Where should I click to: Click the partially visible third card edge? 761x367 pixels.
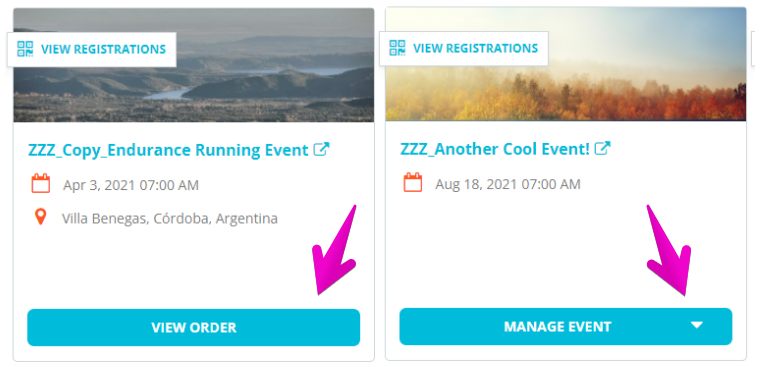[x=756, y=49]
